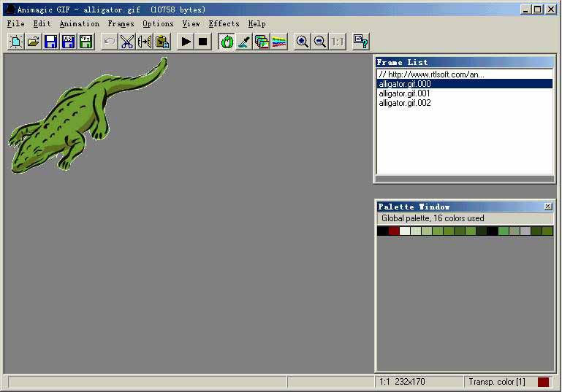Viewport: 562px width, 392px height.
Task: Open a file with the folder icon
Action: tap(33, 42)
